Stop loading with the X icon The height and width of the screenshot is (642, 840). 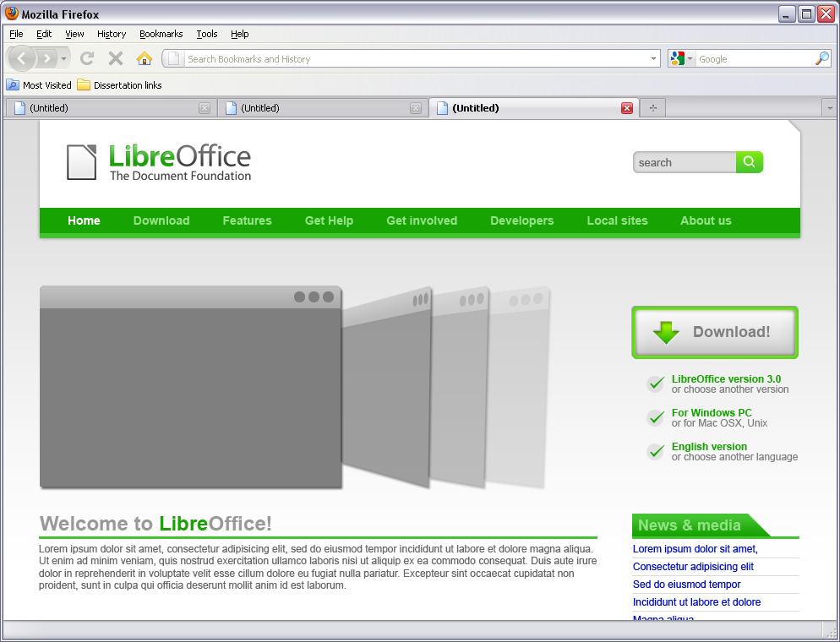click(116, 57)
